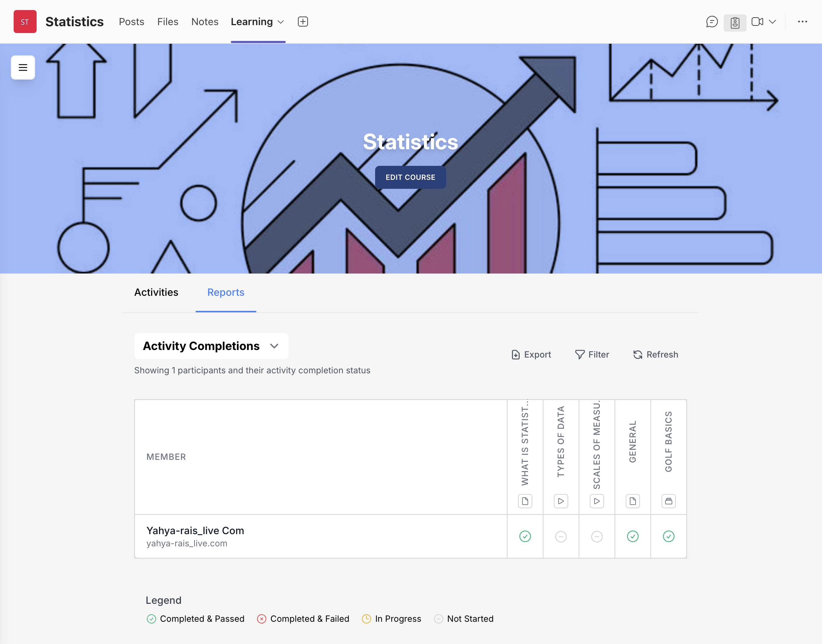The image size is (822, 644).
Task: Click the highlighted badge icon in header
Action: coord(734,23)
